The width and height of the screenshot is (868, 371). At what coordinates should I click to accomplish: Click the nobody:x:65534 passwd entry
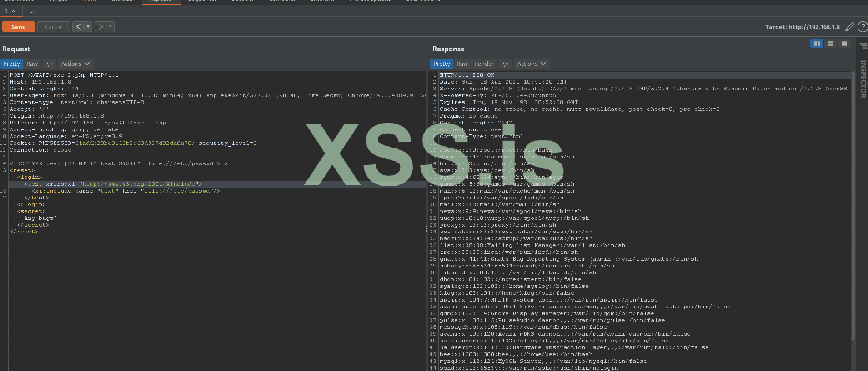[x=527, y=266]
